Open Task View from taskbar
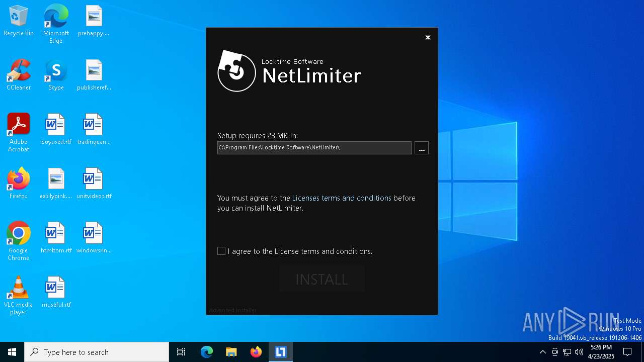Screen dimensions: 644x362 [181, 352]
